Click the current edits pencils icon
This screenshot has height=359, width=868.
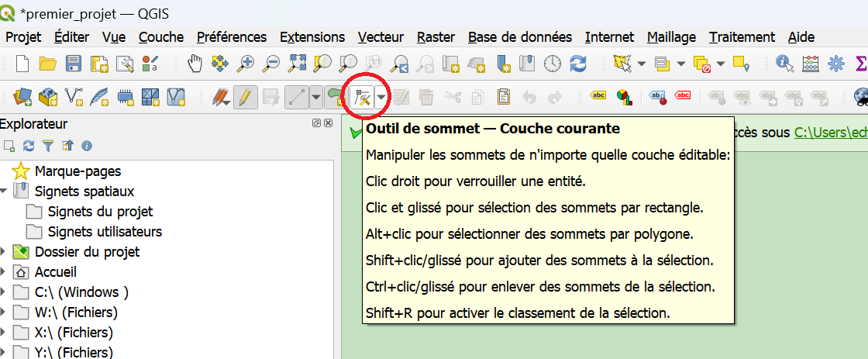click(221, 98)
